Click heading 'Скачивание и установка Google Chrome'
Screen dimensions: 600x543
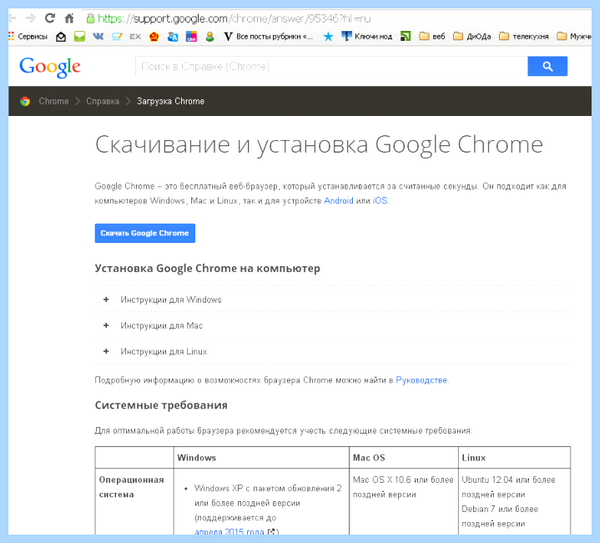click(x=319, y=145)
